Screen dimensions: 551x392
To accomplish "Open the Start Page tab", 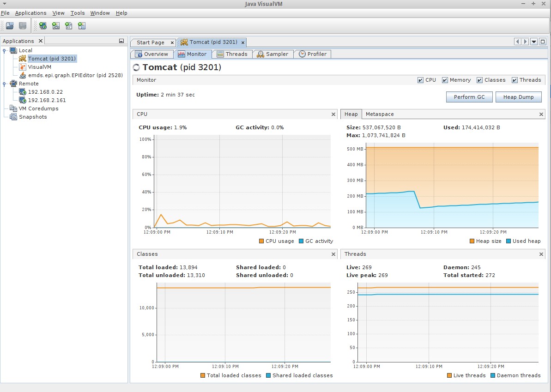I will 151,42.
